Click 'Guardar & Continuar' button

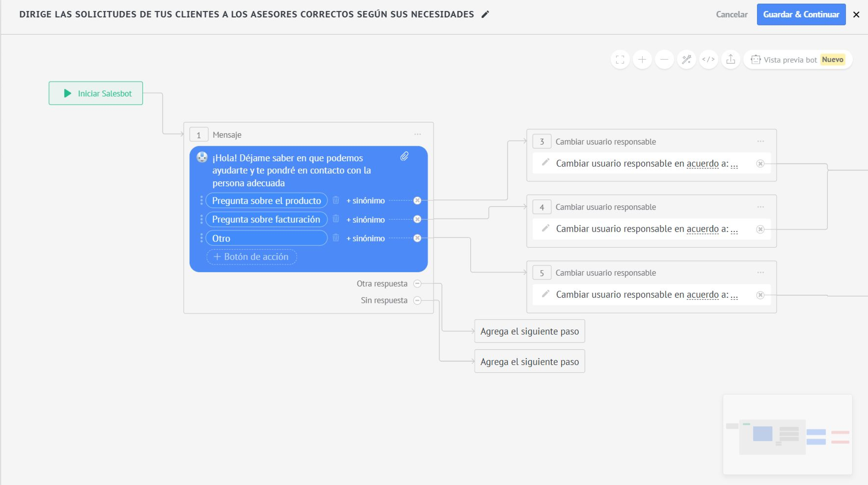point(801,15)
